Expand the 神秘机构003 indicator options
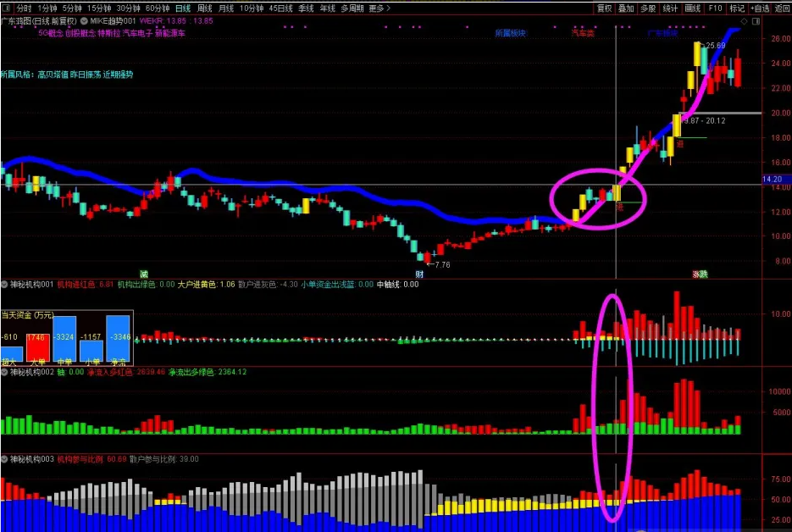 (x=4, y=458)
